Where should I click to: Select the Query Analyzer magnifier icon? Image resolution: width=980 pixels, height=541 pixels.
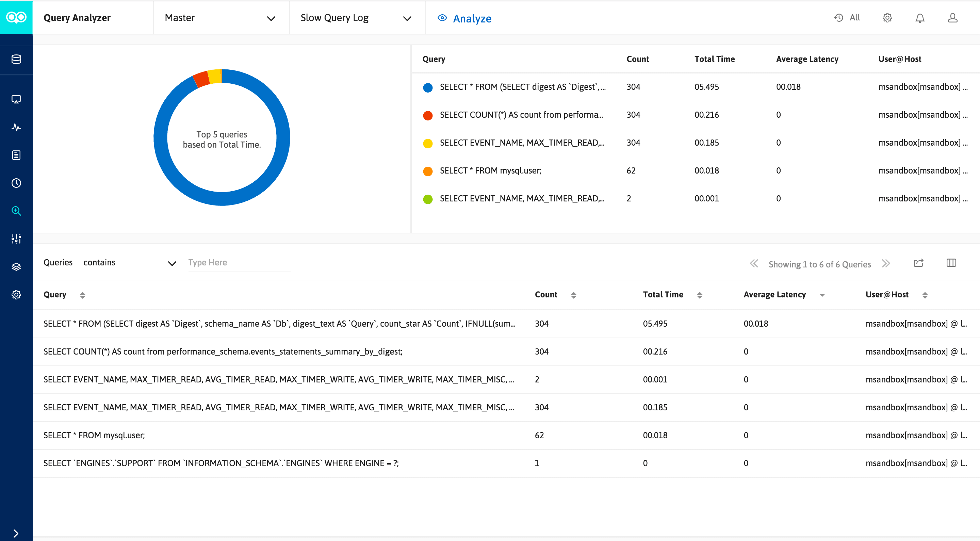(16, 211)
